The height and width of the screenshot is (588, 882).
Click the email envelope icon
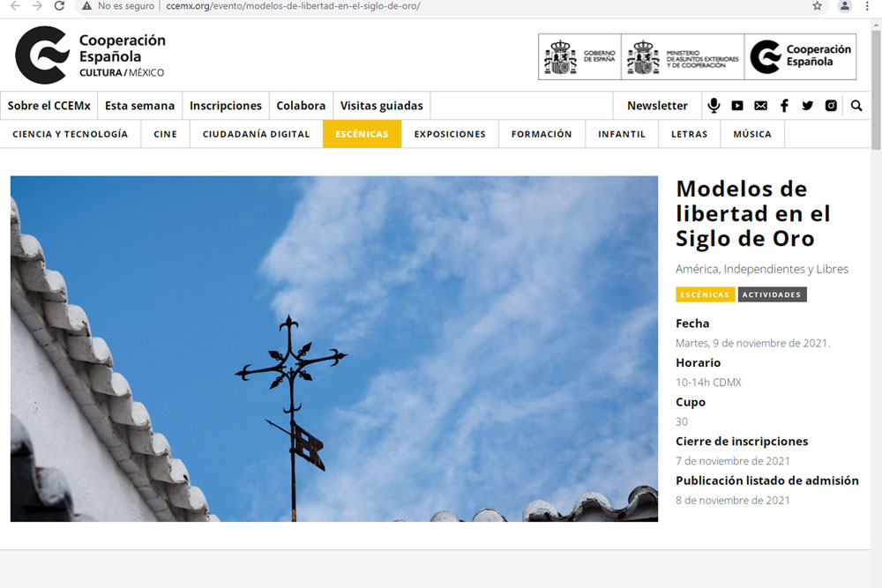point(760,106)
